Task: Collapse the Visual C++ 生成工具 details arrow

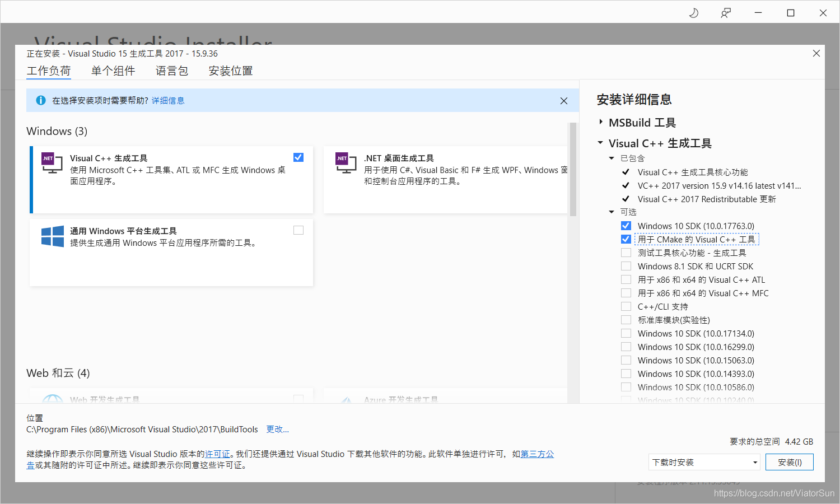Action: coord(600,143)
